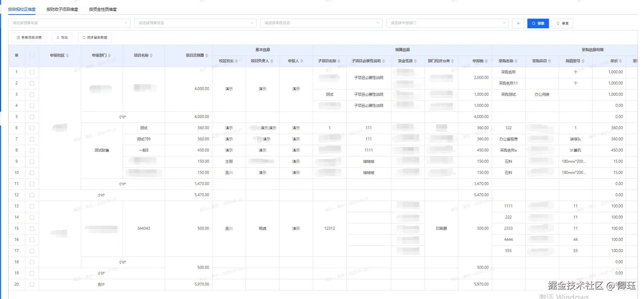
Task: Sort by 项目负责人 column sort icon
Action: pos(272,61)
